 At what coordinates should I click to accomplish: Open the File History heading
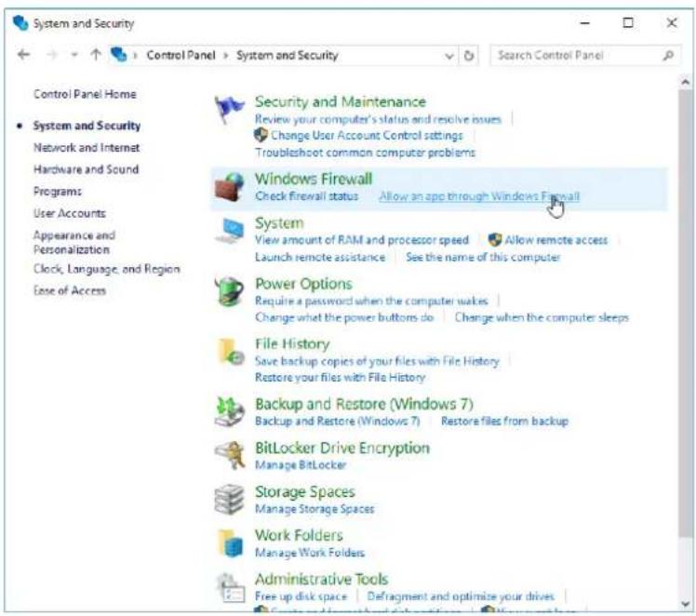pos(292,344)
